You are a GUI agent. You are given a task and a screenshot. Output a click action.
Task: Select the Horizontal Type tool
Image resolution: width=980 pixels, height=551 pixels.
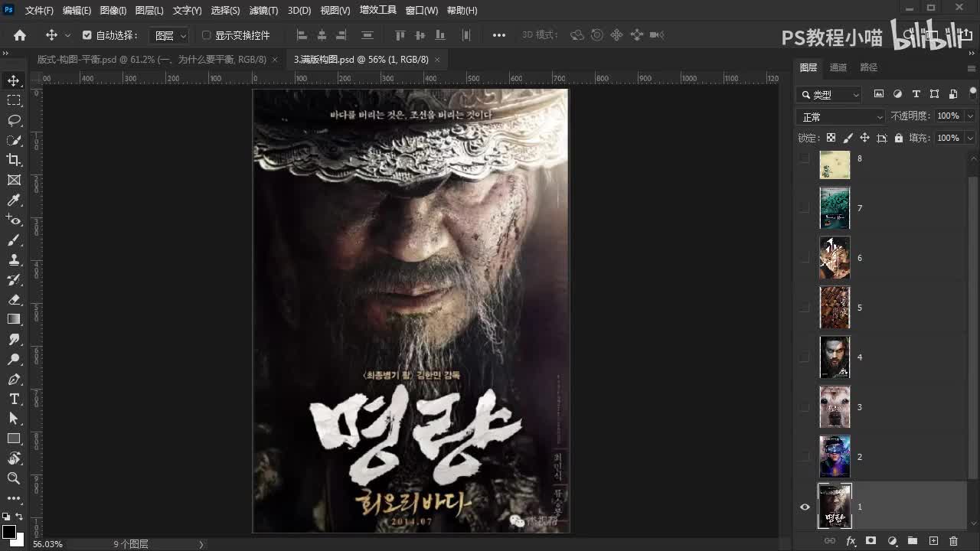point(14,399)
